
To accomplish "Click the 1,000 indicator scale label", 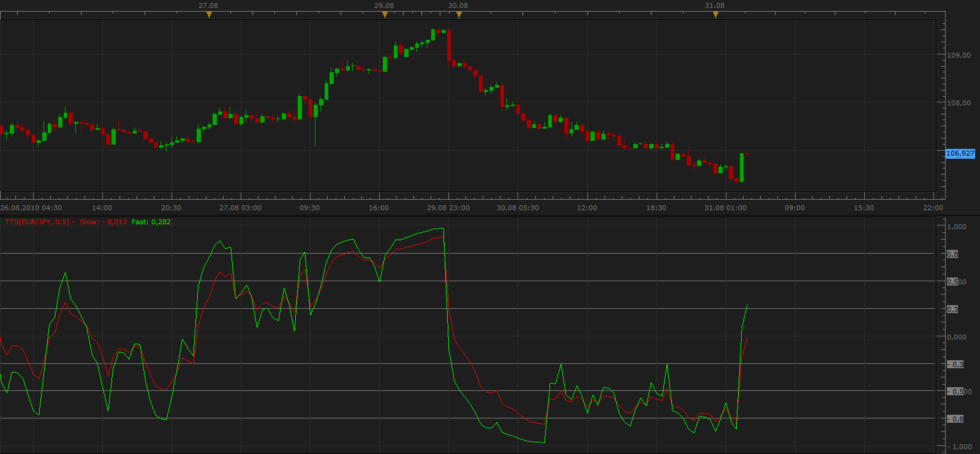I will [957, 227].
